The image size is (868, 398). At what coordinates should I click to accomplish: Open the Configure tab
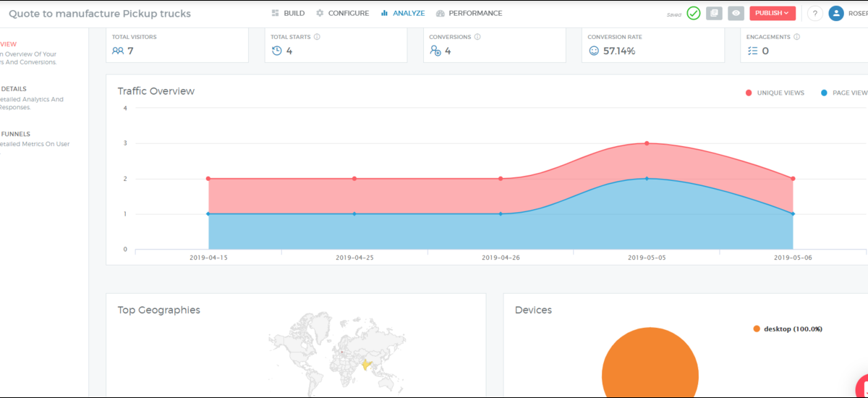coord(342,13)
